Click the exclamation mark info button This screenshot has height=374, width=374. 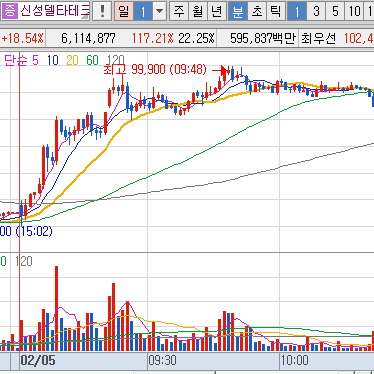click(102, 11)
